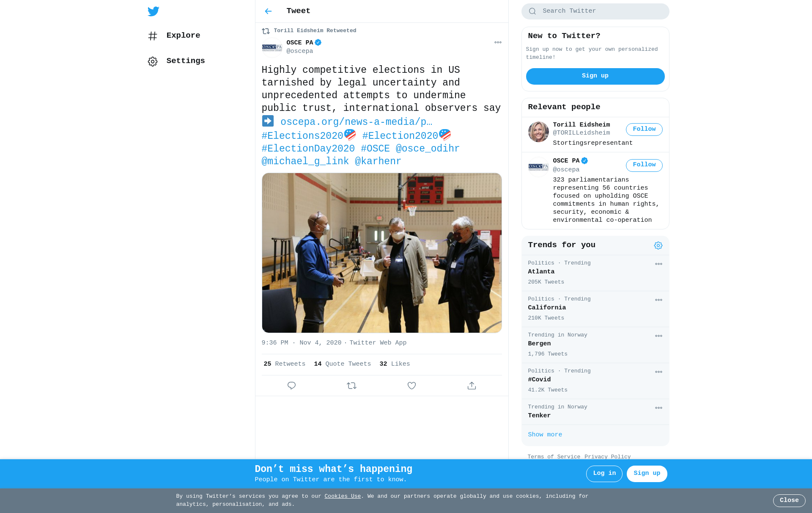Open more options for Atlanta trend
Viewport: 812px width, 513px height.
click(658, 264)
